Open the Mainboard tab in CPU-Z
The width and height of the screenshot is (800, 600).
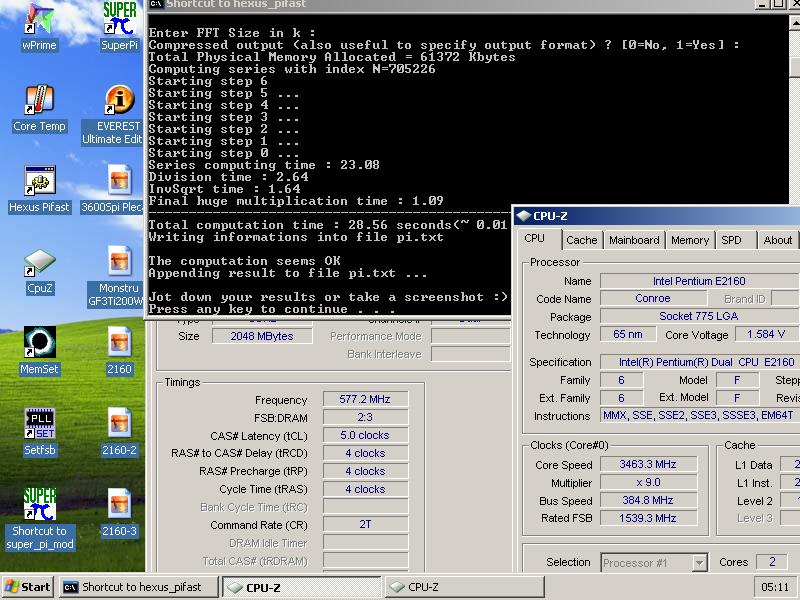point(634,240)
